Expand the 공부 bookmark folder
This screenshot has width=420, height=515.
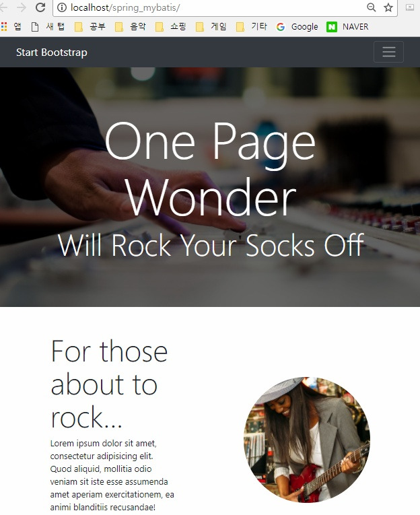tap(90, 27)
